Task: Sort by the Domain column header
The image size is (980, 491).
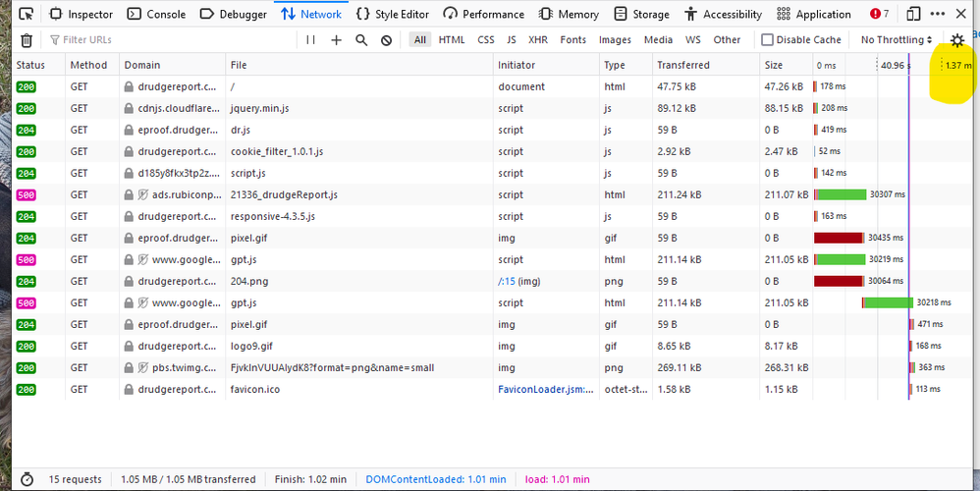Action: point(173,65)
